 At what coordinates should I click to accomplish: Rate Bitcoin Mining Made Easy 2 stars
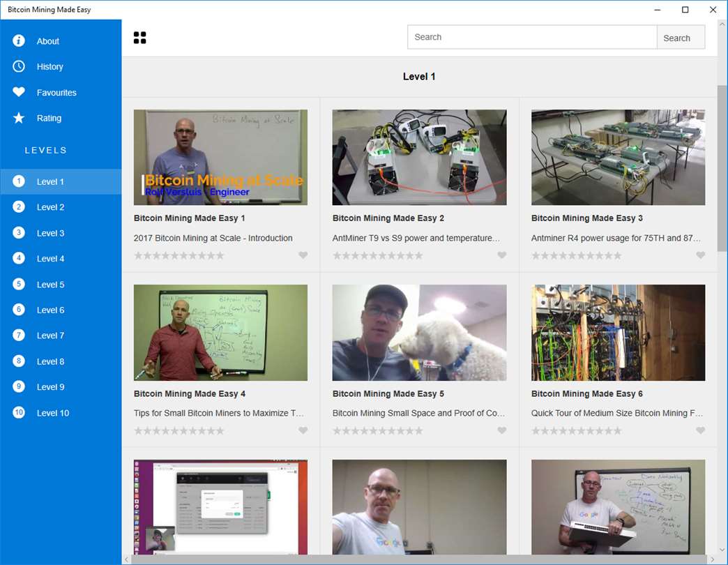(x=377, y=255)
